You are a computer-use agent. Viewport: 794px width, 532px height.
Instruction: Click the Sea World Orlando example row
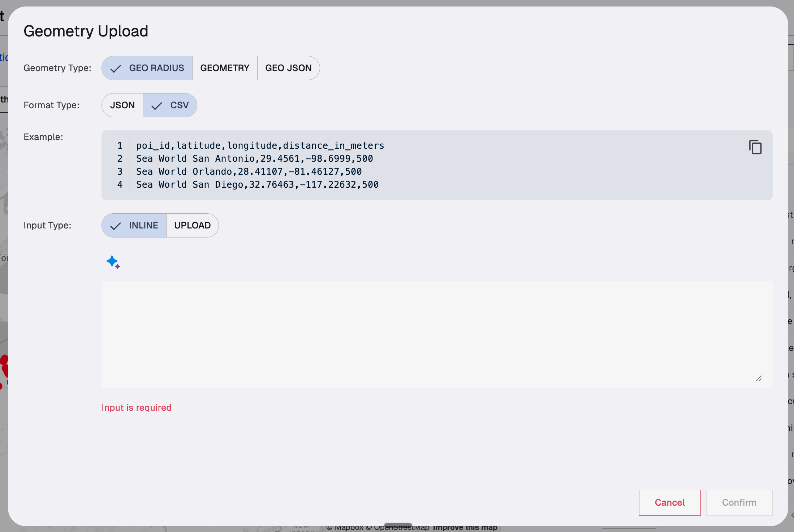(249, 172)
